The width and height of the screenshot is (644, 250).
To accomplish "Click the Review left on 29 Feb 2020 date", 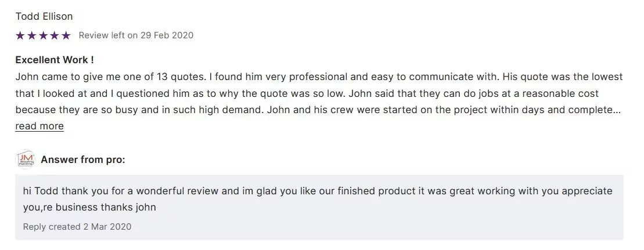I will (136, 35).
